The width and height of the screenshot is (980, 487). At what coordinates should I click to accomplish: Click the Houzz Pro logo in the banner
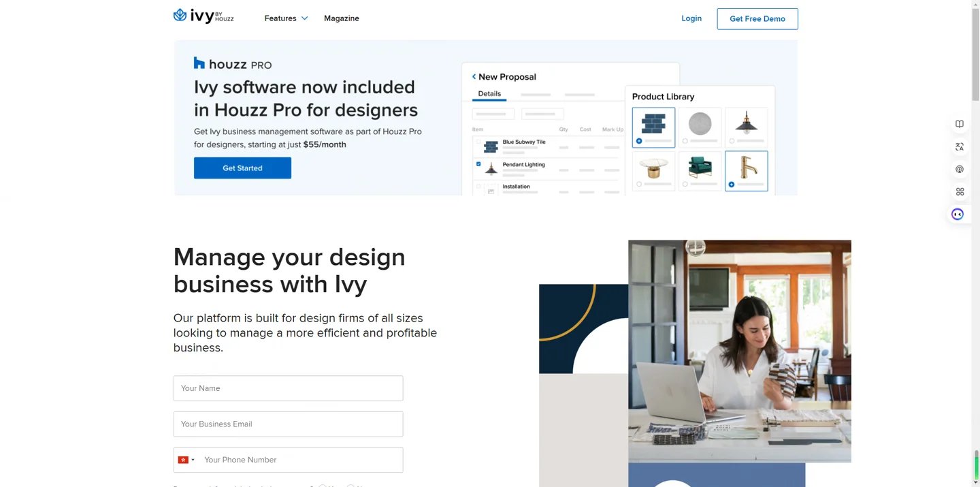tap(233, 64)
